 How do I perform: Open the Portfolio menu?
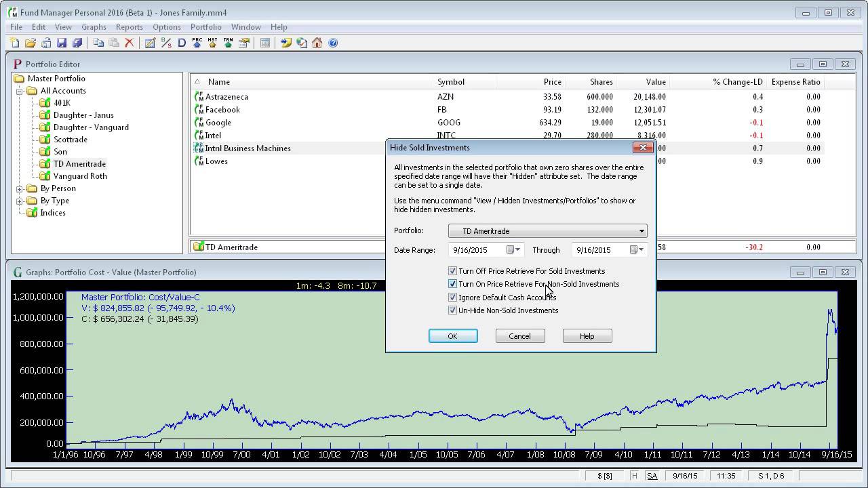pos(205,27)
